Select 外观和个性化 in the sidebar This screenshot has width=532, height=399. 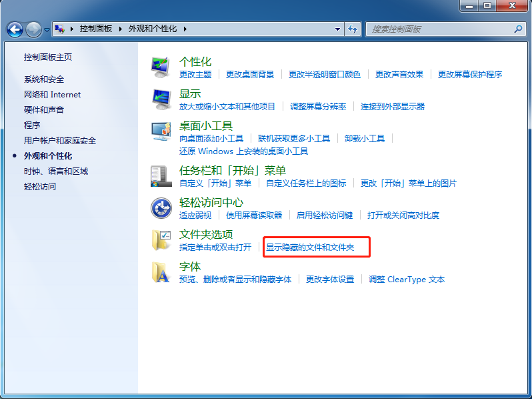pos(48,156)
